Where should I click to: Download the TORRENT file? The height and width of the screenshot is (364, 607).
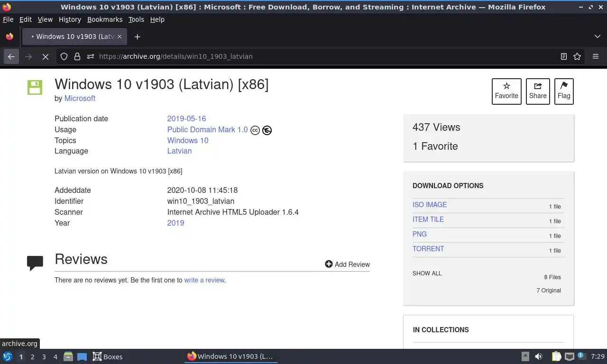tap(428, 249)
